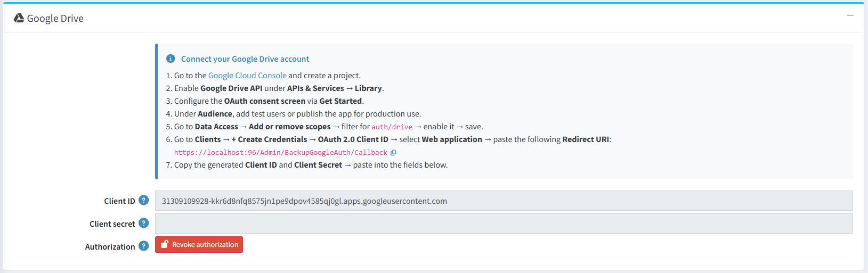Image resolution: width=868 pixels, height=273 pixels.
Task: Click the Google Drive panel title
Action: pyautogui.click(x=55, y=18)
